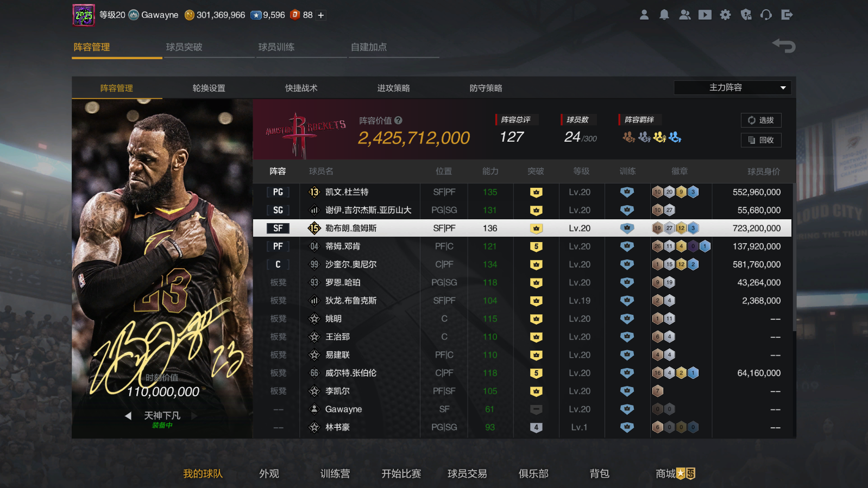Open the video replay icon

[705, 15]
